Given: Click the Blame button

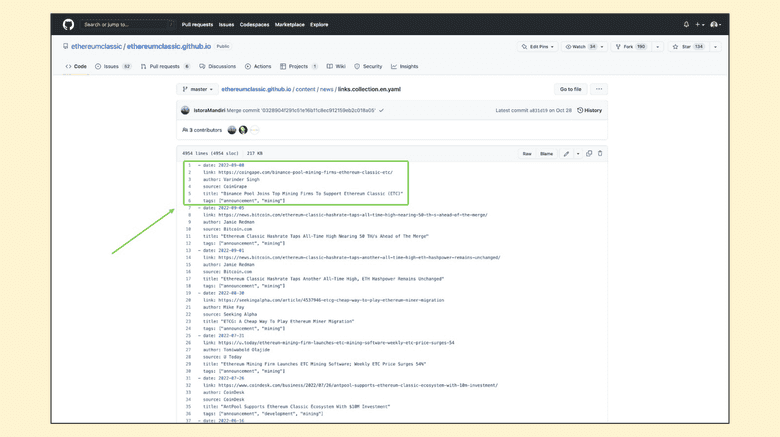Looking at the screenshot, I should 546,154.
